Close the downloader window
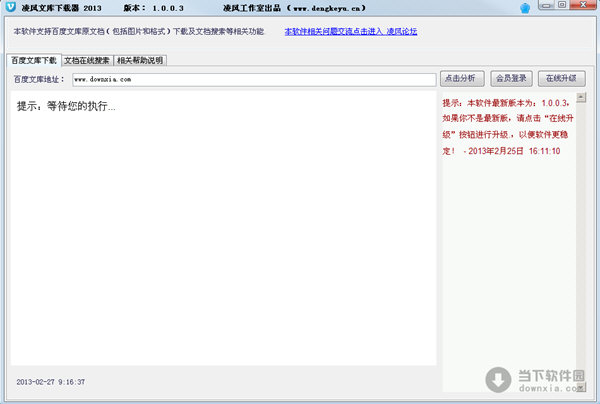 pos(583,5)
